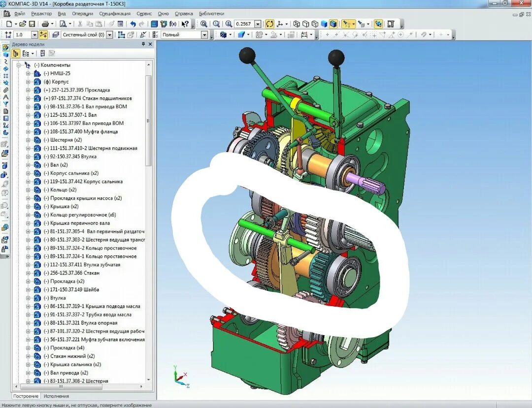The height and width of the screenshot is (408, 532).
Task: Select the part editing tool in left sidebar
Action: pyautogui.click(x=5, y=48)
